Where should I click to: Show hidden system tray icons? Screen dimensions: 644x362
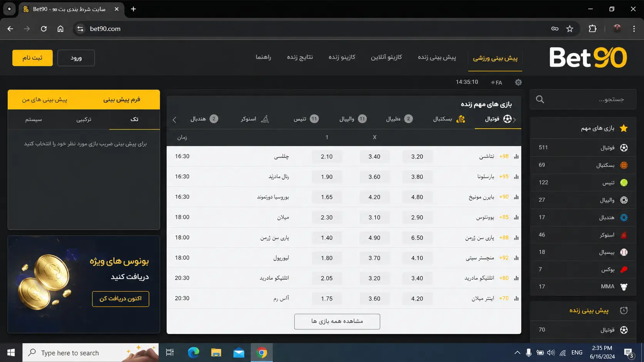pos(517,353)
